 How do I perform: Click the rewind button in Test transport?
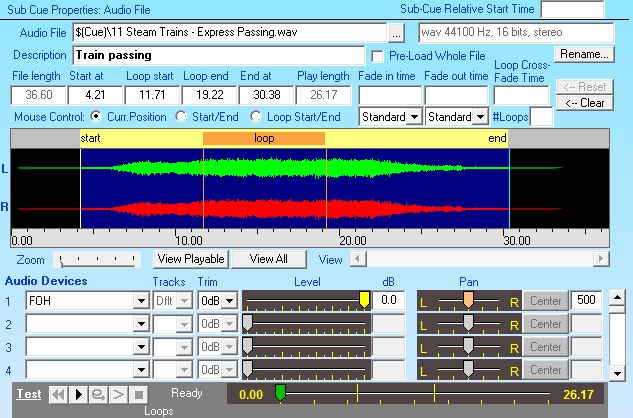coord(59,395)
